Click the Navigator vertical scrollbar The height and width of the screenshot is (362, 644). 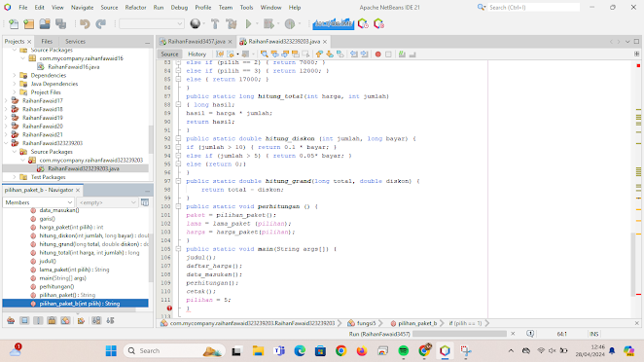coord(151,257)
